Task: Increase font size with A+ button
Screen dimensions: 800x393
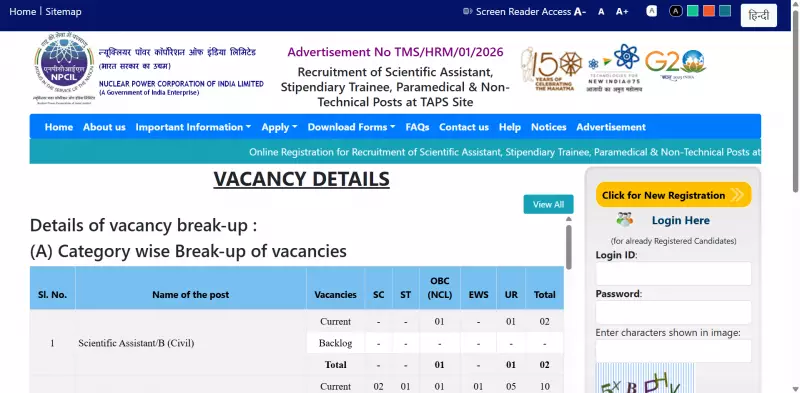Action: (x=622, y=12)
